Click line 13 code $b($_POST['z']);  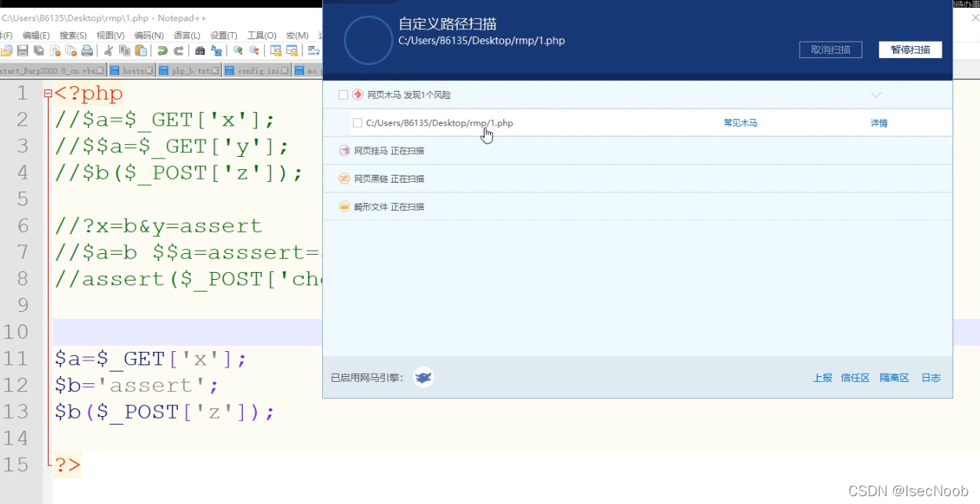tap(165, 412)
